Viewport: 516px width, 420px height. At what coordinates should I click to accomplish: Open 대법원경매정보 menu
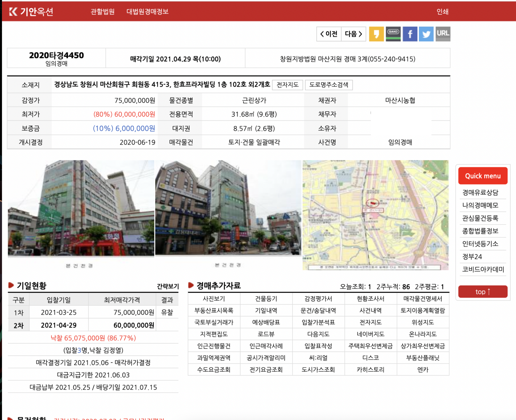(x=147, y=12)
